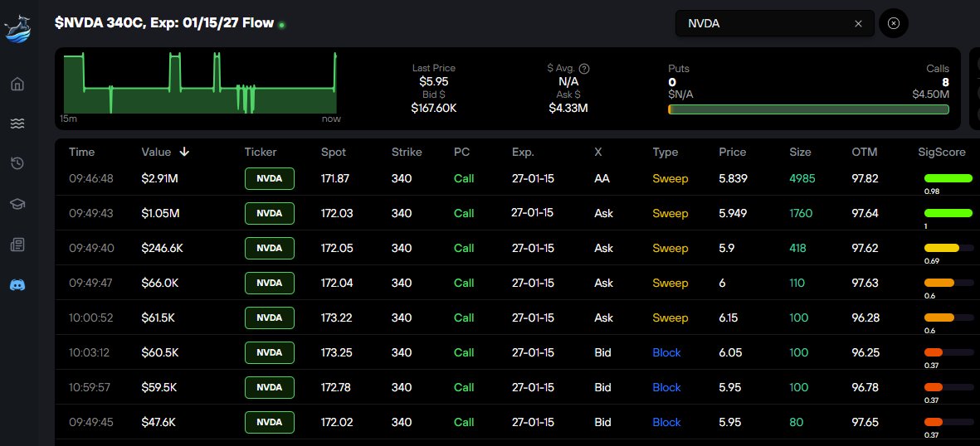The image size is (980, 446).
Task: Sort by the Time column header
Action: pyautogui.click(x=82, y=152)
